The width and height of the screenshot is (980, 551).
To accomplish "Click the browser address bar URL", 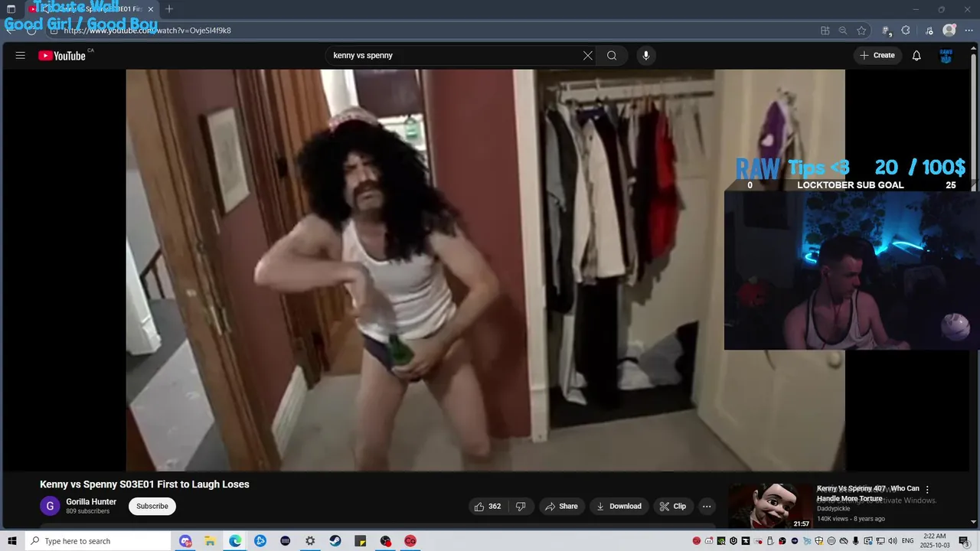I will click(x=147, y=31).
